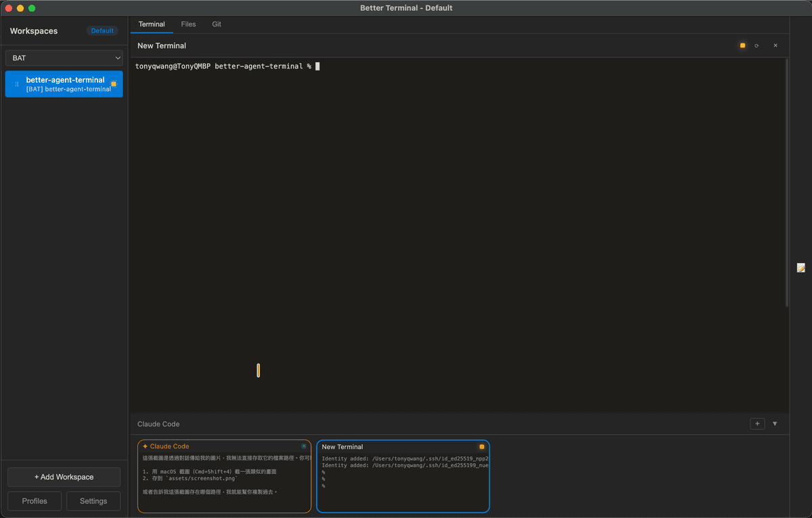Switch to the Files tab

coord(189,24)
